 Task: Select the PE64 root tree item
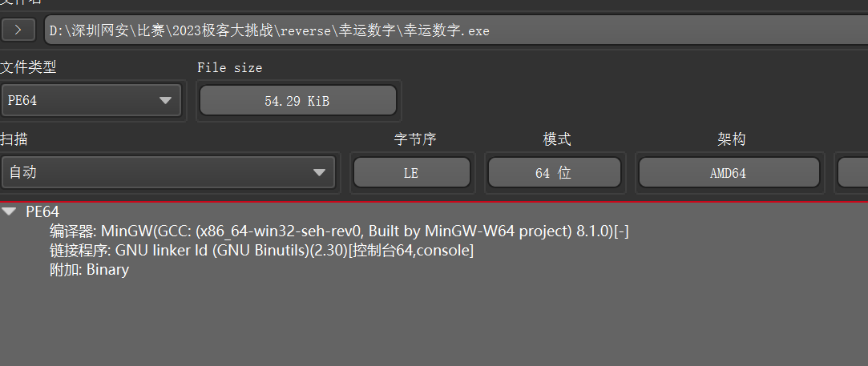coord(42,211)
